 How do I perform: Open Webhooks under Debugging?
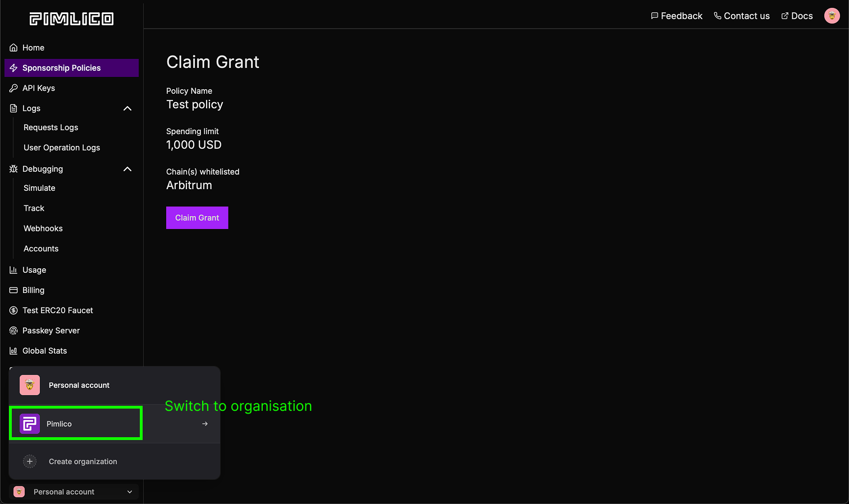(43, 228)
